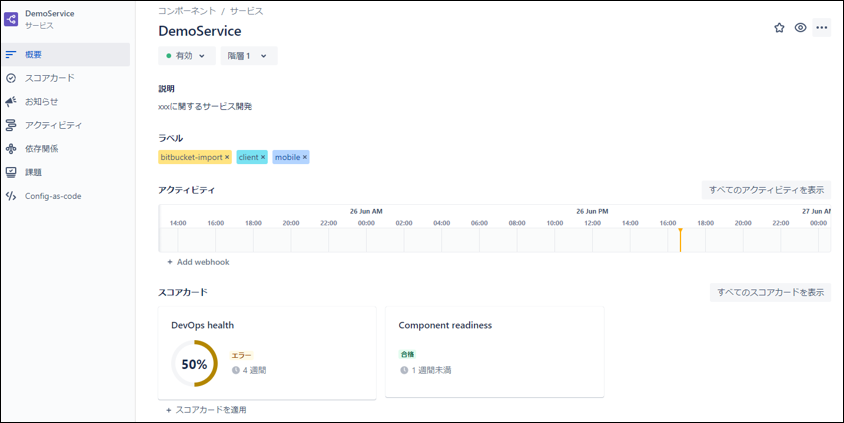Open the 概要 overview sidebar item
Screen dimensions: 844x423
coord(65,54)
